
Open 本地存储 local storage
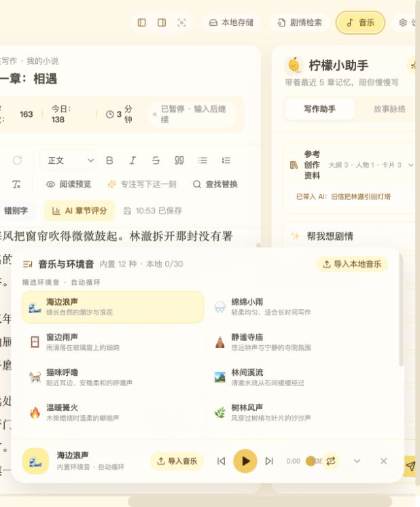(x=231, y=22)
